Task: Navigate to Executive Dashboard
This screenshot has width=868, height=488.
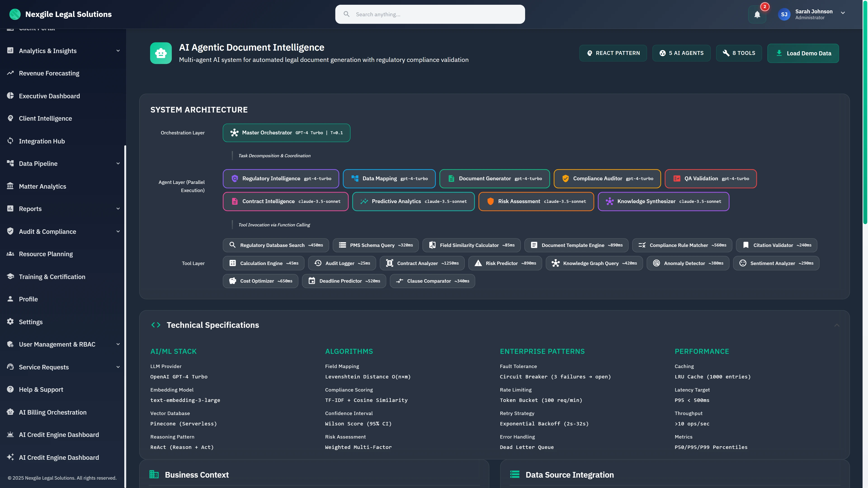Action: [50, 96]
